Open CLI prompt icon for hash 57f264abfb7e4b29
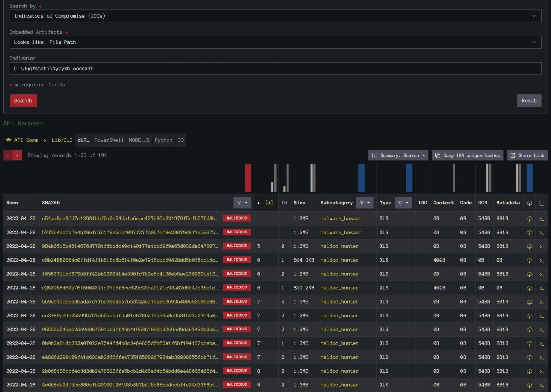The image size is (551, 392). click(x=542, y=233)
